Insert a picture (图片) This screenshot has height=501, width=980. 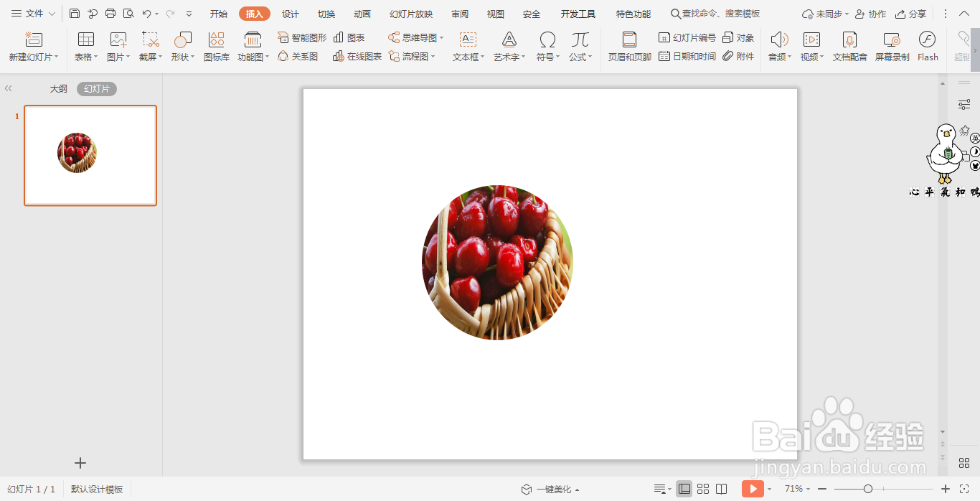(118, 46)
